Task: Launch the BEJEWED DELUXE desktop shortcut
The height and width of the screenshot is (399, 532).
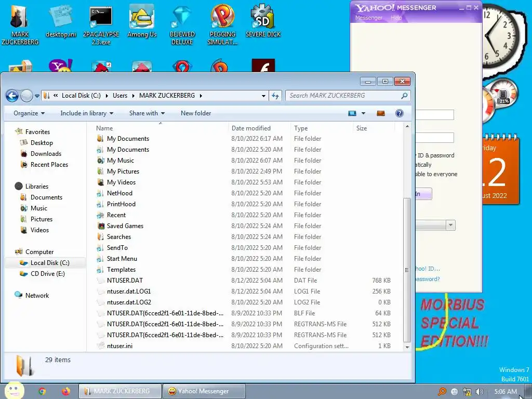Action: coord(182,25)
